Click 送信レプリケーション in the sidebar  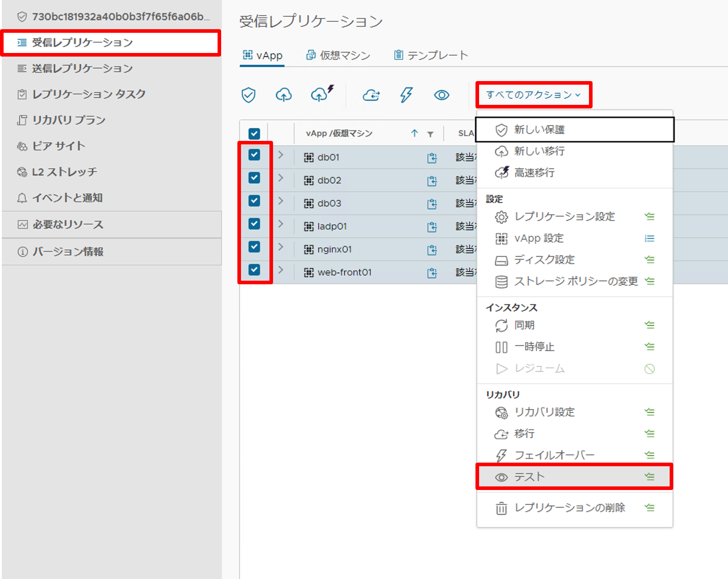point(82,68)
